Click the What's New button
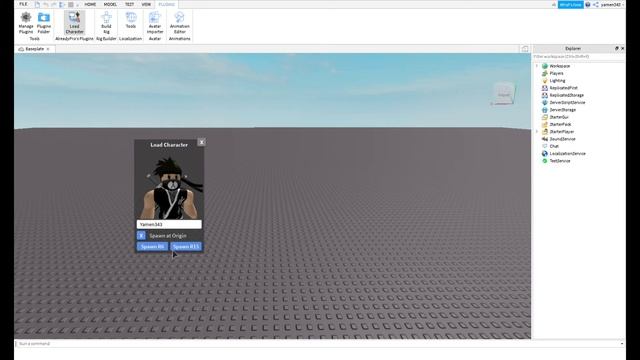Viewport: 640px width, 360px height. coord(571,4)
